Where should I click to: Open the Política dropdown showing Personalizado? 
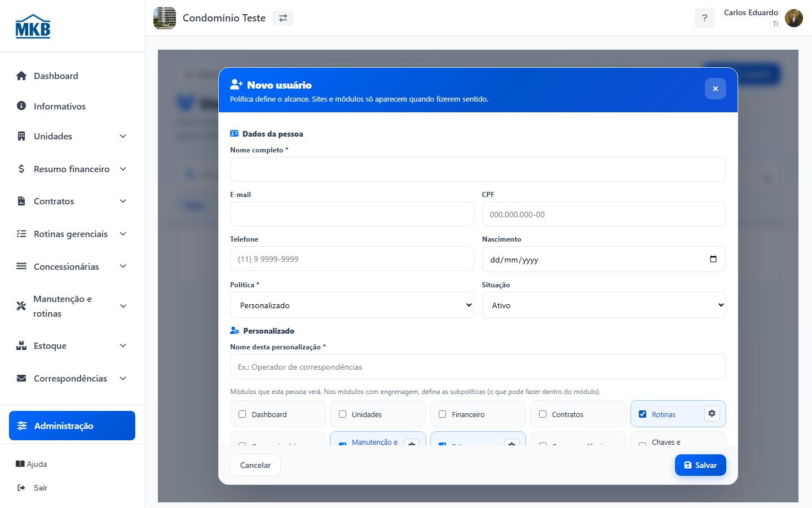click(352, 305)
